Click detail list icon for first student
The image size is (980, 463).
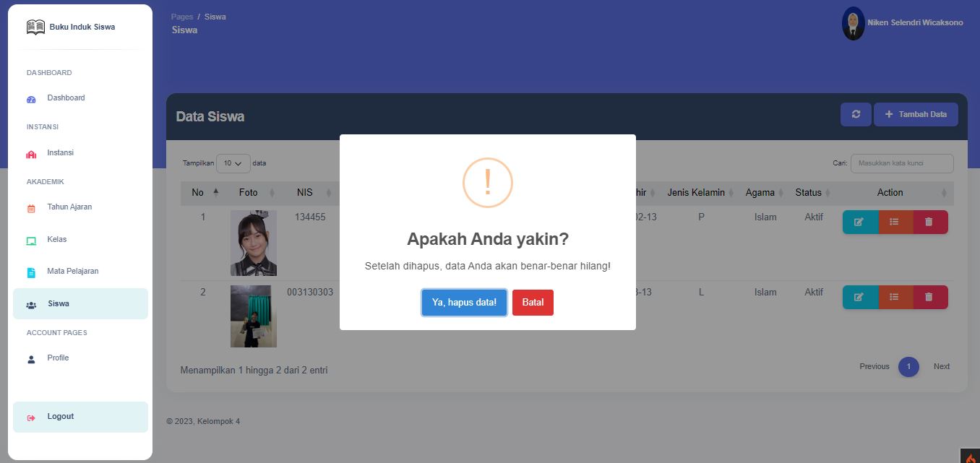(895, 222)
